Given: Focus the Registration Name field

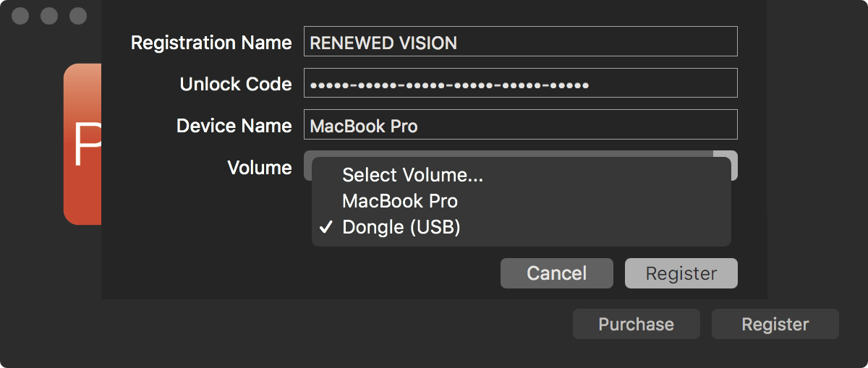Looking at the screenshot, I should (x=521, y=41).
